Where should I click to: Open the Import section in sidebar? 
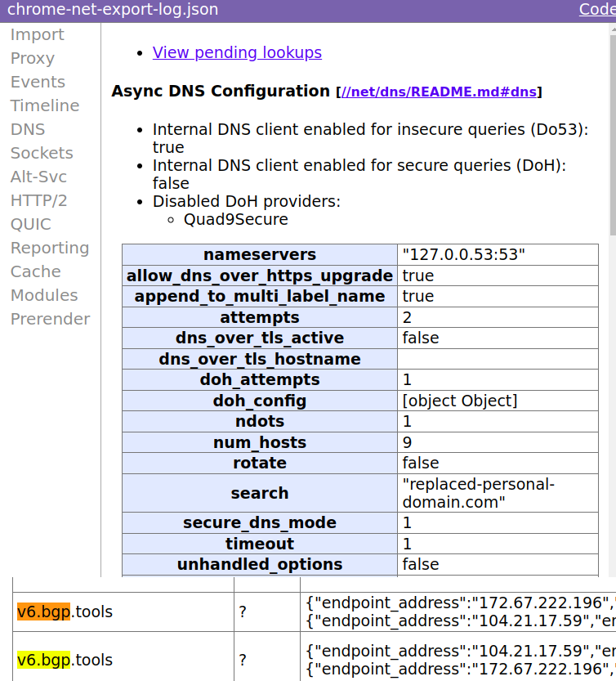click(37, 34)
